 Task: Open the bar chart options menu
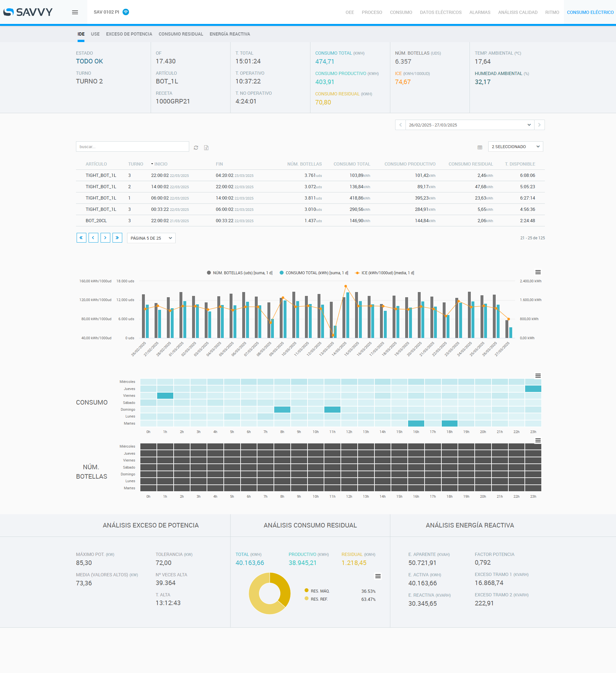(x=537, y=272)
